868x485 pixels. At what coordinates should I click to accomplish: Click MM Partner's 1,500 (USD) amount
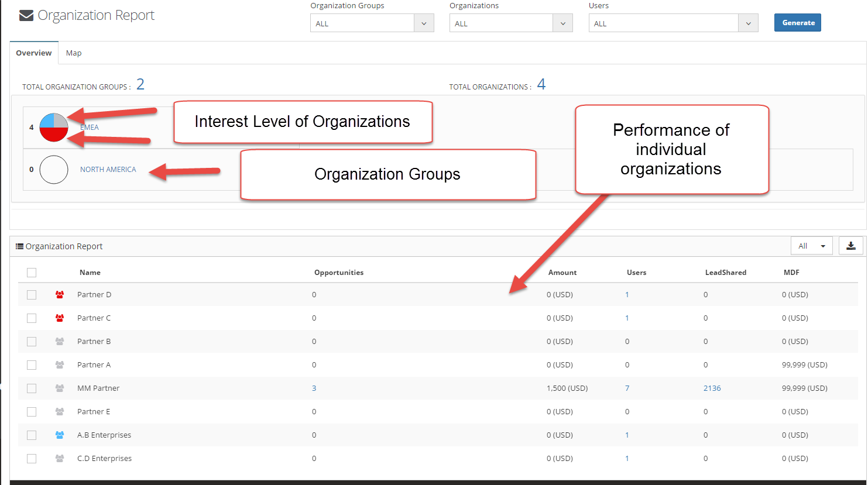pos(567,388)
